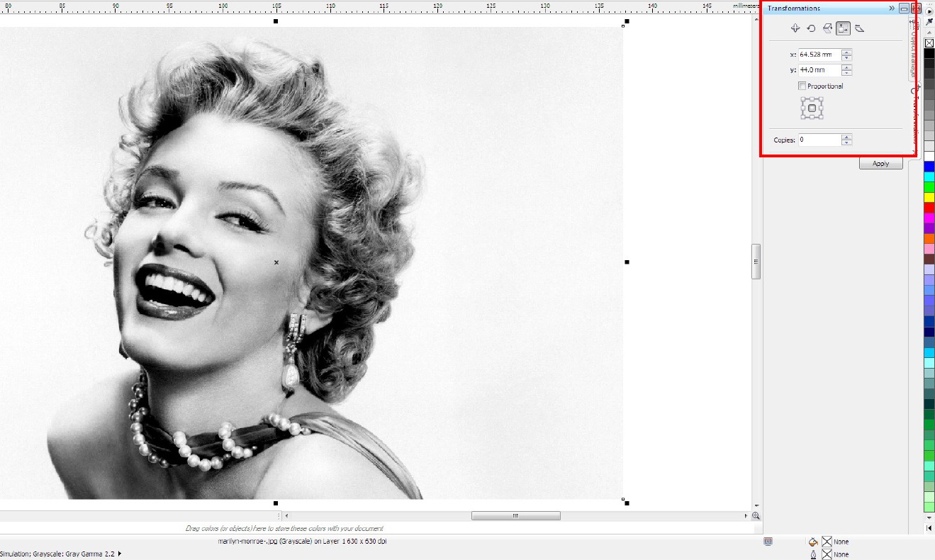Image resolution: width=935 pixels, height=560 pixels.
Task: Pick the blue color swatch
Action: pyautogui.click(x=929, y=167)
